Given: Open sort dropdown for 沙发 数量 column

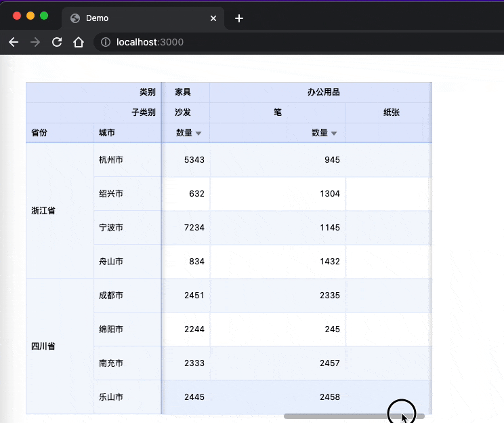Looking at the screenshot, I should (x=198, y=133).
